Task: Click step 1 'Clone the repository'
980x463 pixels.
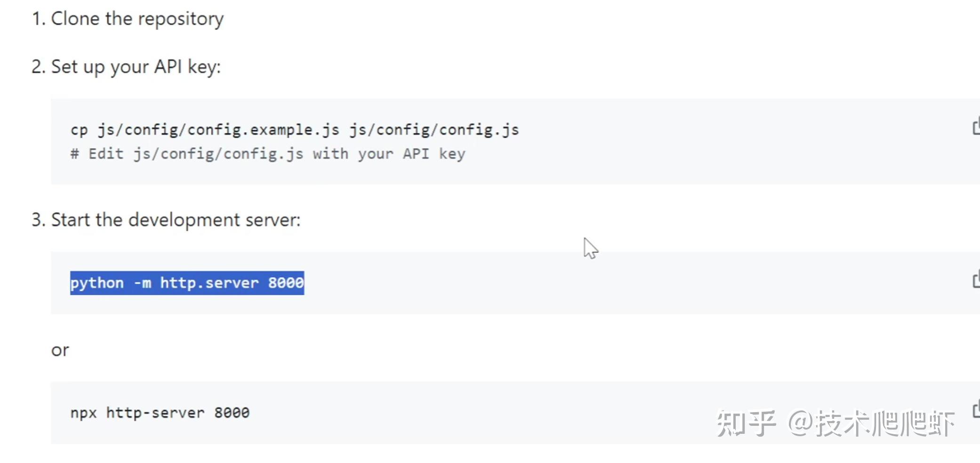Action: 137,19
